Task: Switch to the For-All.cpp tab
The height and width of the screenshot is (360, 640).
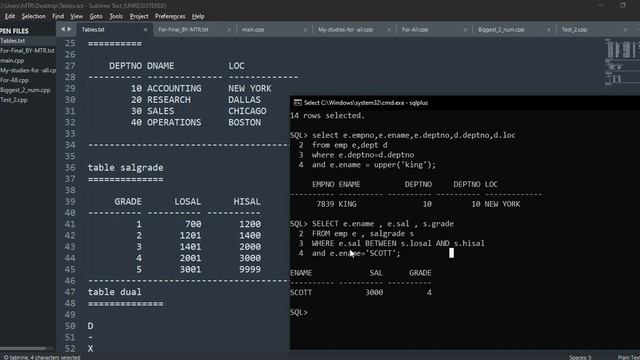Action: tap(415, 29)
